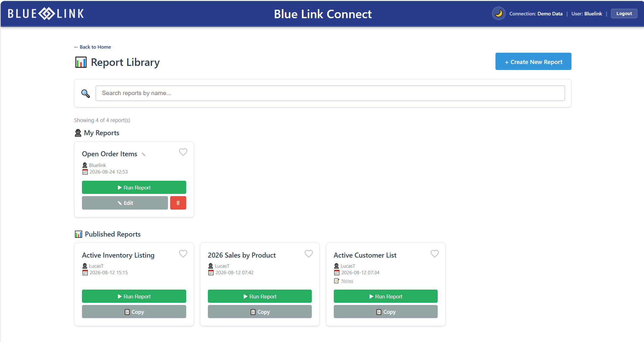The image size is (644, 342).
Task: Click date 2026-08-12 15:15
Action: [109, 272]
